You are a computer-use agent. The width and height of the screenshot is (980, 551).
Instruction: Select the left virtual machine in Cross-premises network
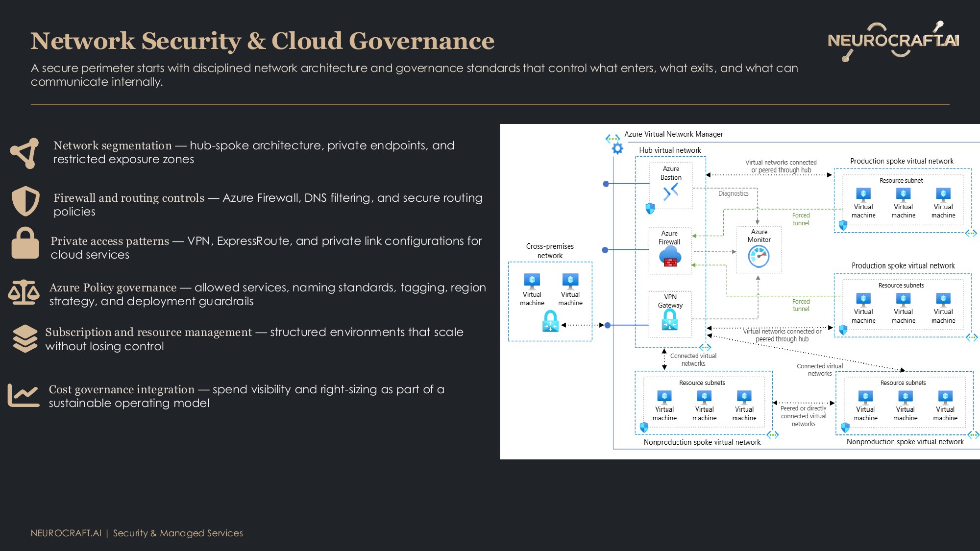coord(532,281)
